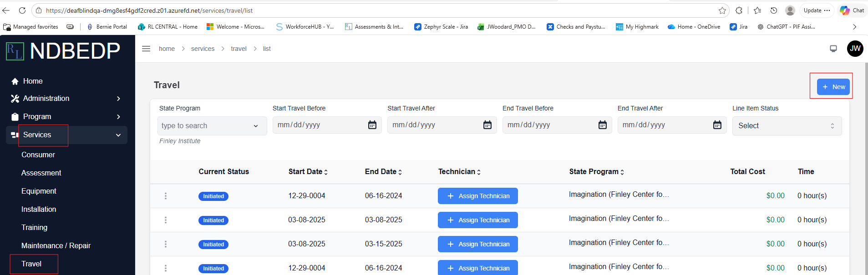Viewport: 868px width, 275px height.
Task: Sort the table by End Date
Action: (383, 172)
